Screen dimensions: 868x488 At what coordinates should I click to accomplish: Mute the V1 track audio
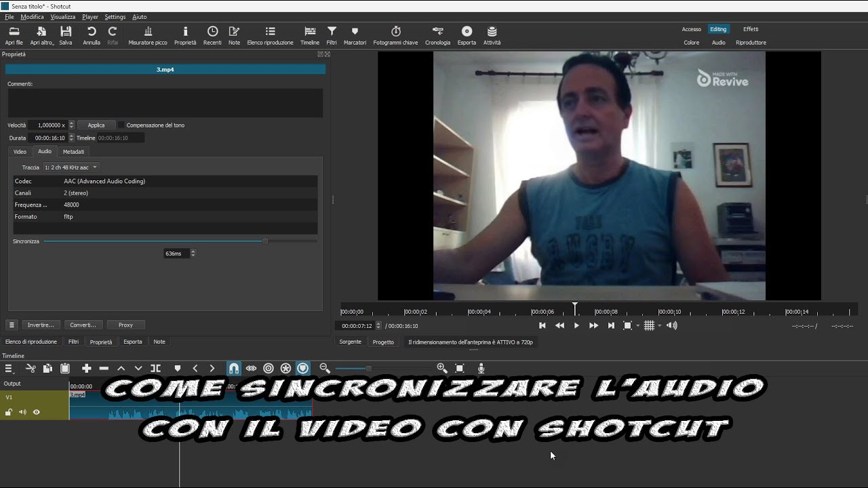(x=22, y=412)
